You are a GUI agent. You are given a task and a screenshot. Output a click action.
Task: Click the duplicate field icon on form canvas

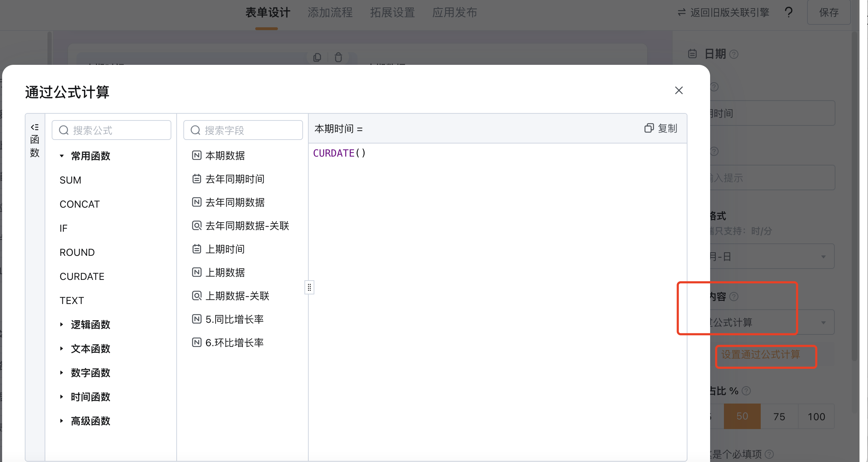point(317,57)
